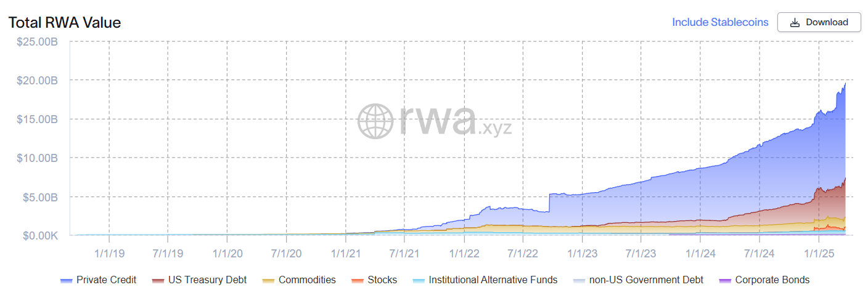The height and width of the screenshot is (298, 868).
Task: Click the Stocks orange legend swatch
Action: (x=358, y=281)
